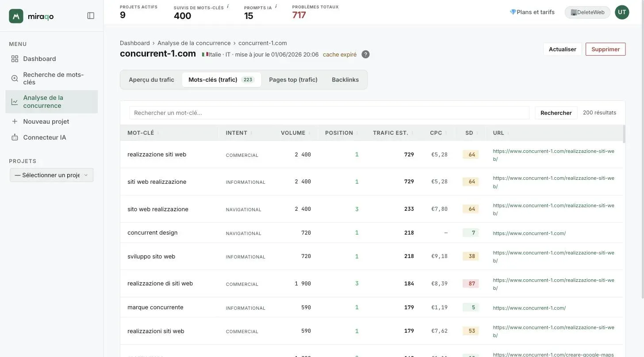The image size is (644, 357).
Task: Select the Mots-clés (trafic) tab
Action: pyautogui.click(x=222, y=80)
